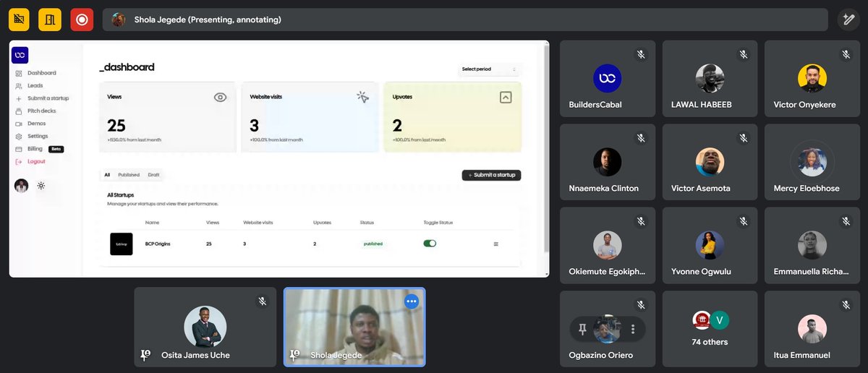The width and height of the screenshot is (868, 373).
Task: Click Nnaemeka Clinton's muted mic icon
Action: [x=641, y=137]
